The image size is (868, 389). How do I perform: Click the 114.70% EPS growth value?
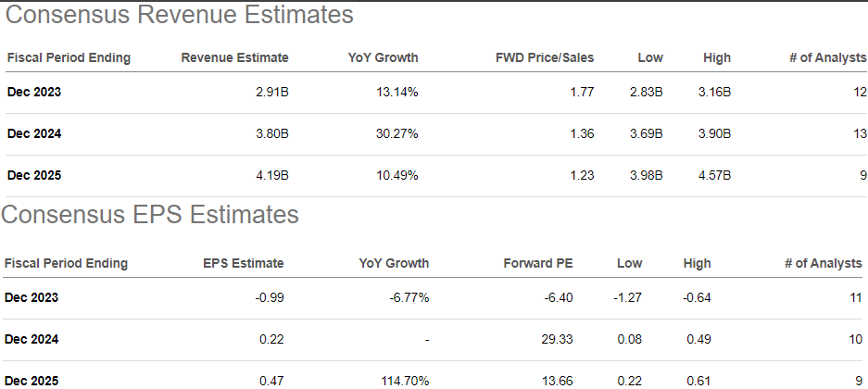coord(406,380)
